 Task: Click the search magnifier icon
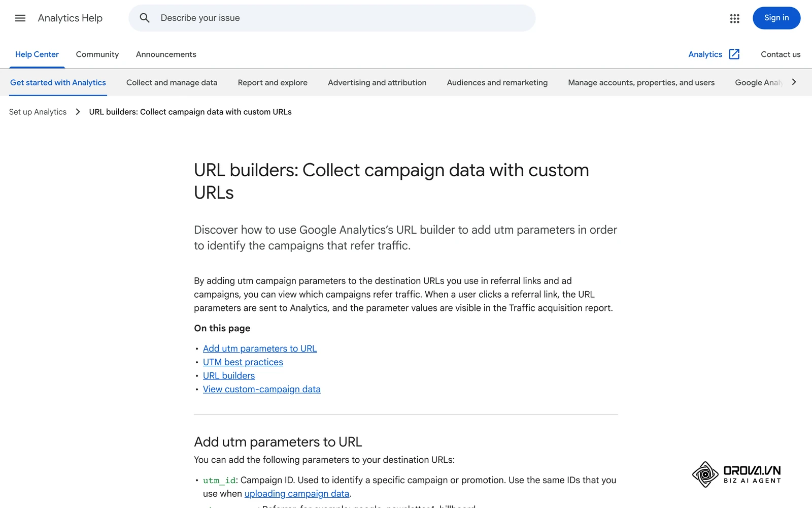pyautogui.click(x=145, y=18)
